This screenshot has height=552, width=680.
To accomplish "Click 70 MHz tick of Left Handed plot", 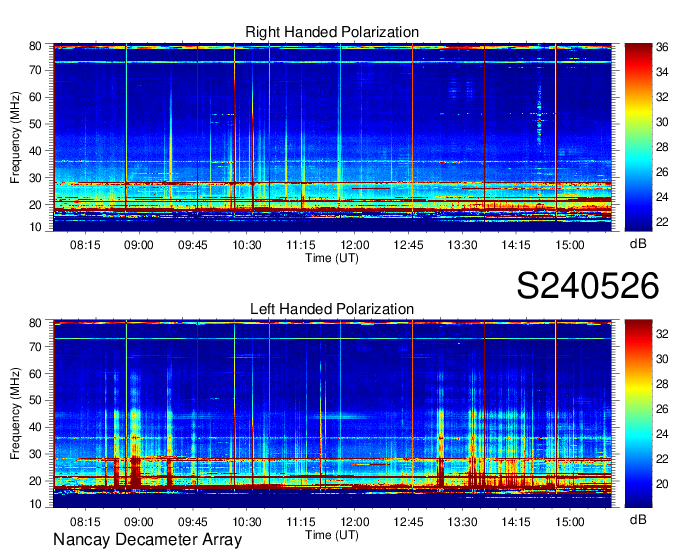I will click(x=35, y=347).
